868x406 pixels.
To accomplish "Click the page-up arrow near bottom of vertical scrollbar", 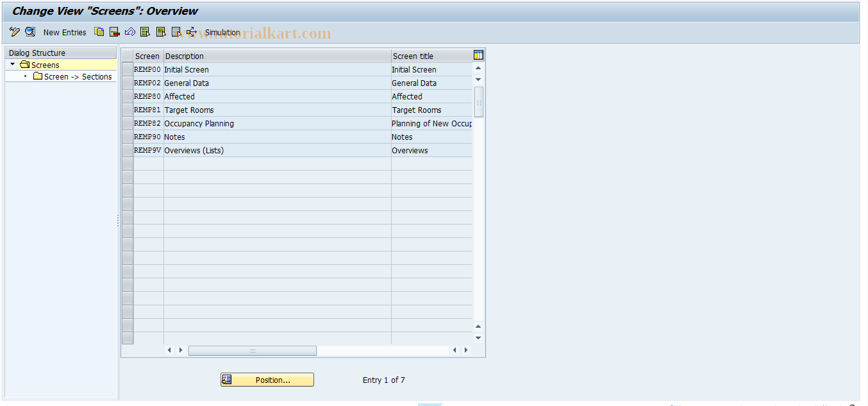I will coord(478,326).
